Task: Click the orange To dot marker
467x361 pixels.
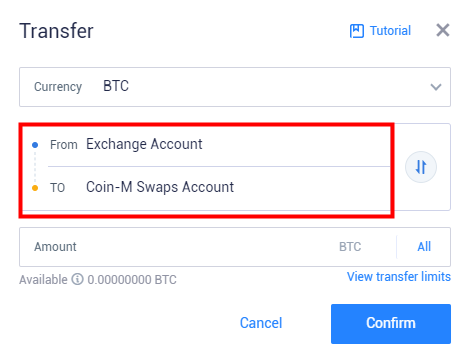Action: (35, 188)
